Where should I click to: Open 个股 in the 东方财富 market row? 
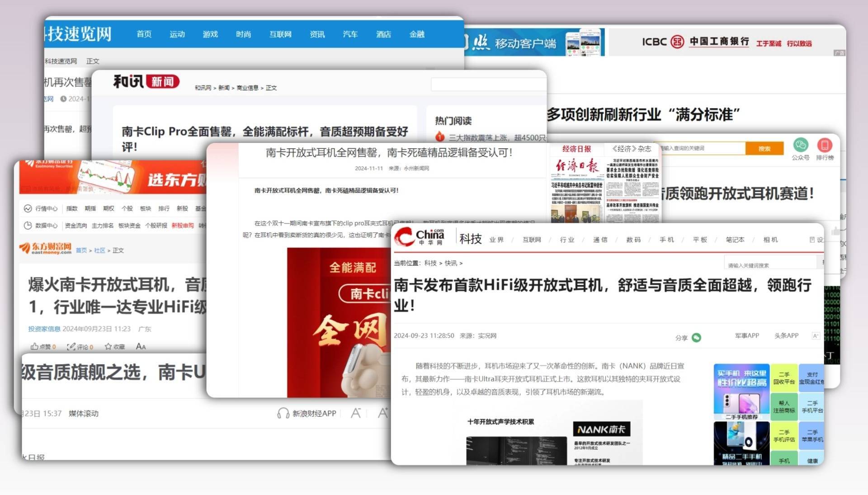(127, 208)
